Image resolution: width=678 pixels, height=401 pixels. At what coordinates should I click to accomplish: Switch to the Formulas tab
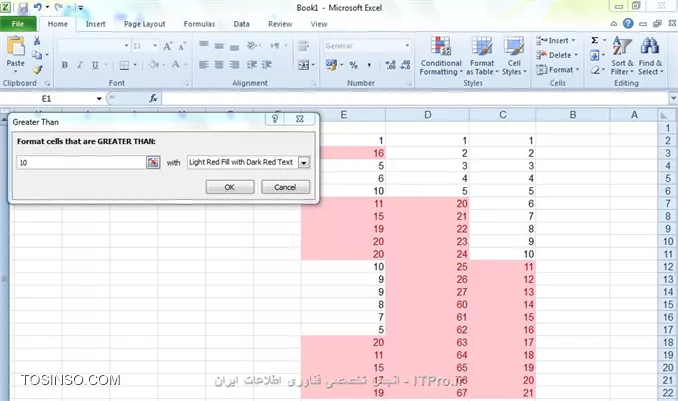tap(199, 24)
